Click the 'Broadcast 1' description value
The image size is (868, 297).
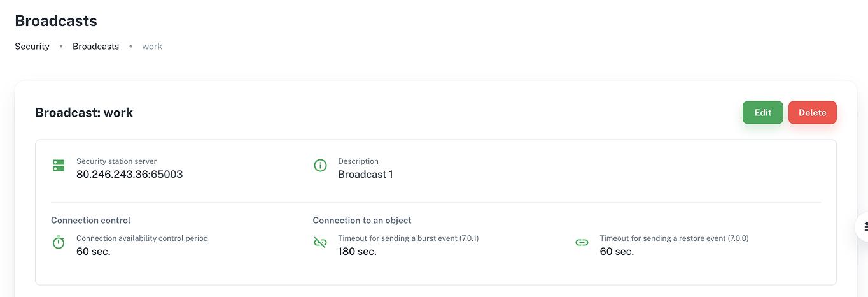pos(365,174)
